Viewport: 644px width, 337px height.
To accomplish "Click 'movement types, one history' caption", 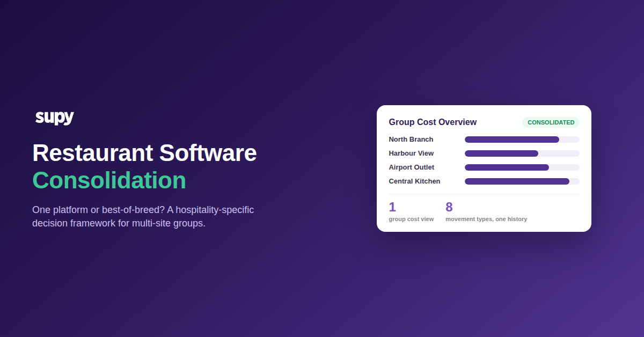I will click(x=486, y=219).
